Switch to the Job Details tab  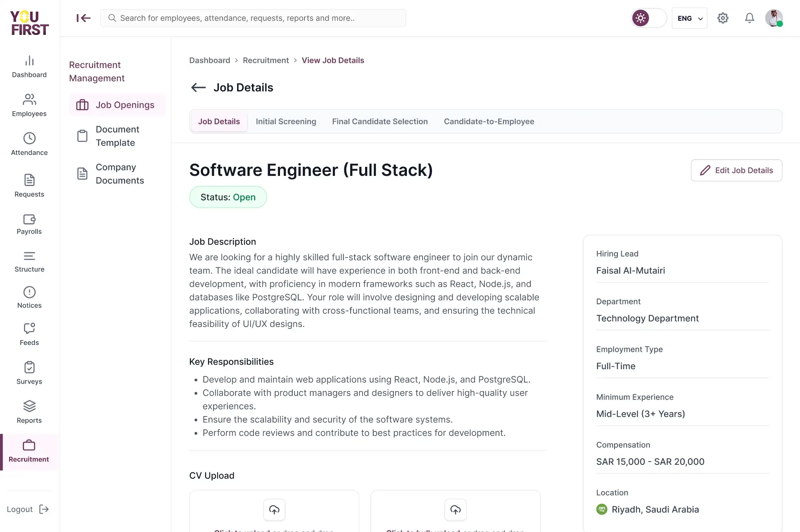pyautogui.click(x=219, y=121)
